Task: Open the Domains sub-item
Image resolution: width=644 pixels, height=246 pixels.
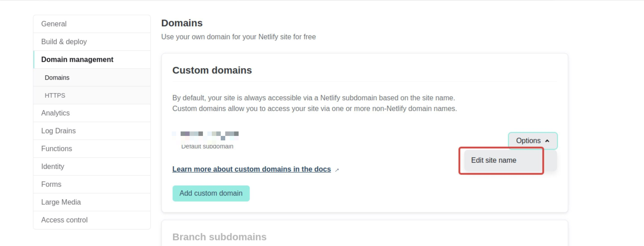Action: click(x=57, y=78)
